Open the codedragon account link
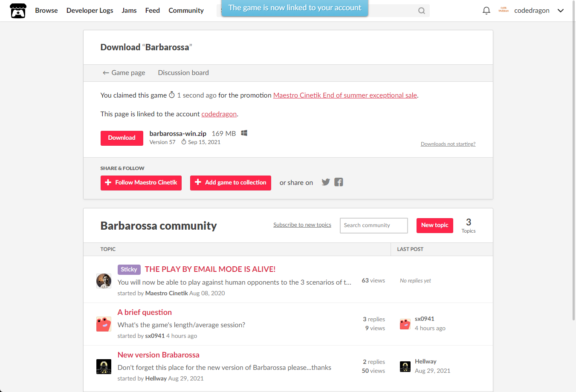 point(219,114)
